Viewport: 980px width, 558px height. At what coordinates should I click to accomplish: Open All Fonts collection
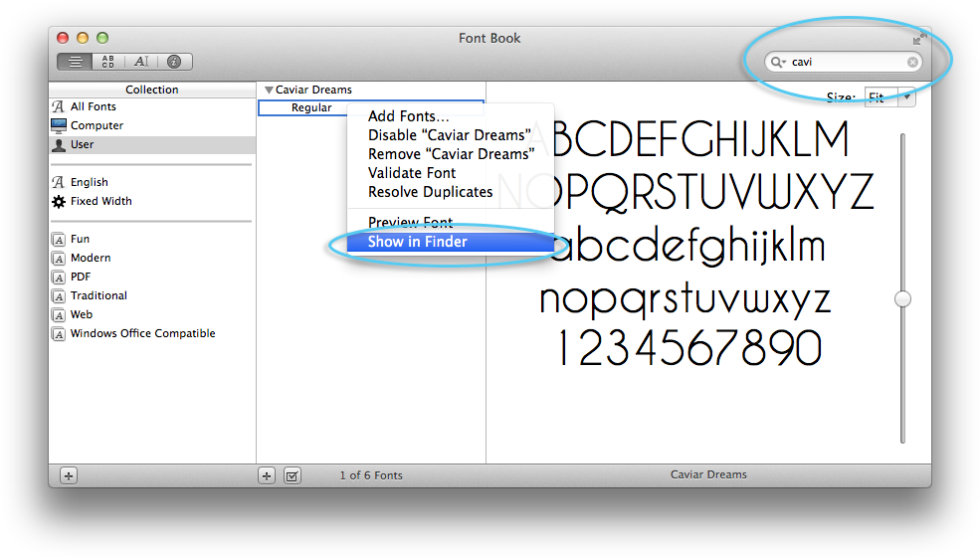point(152,106)
